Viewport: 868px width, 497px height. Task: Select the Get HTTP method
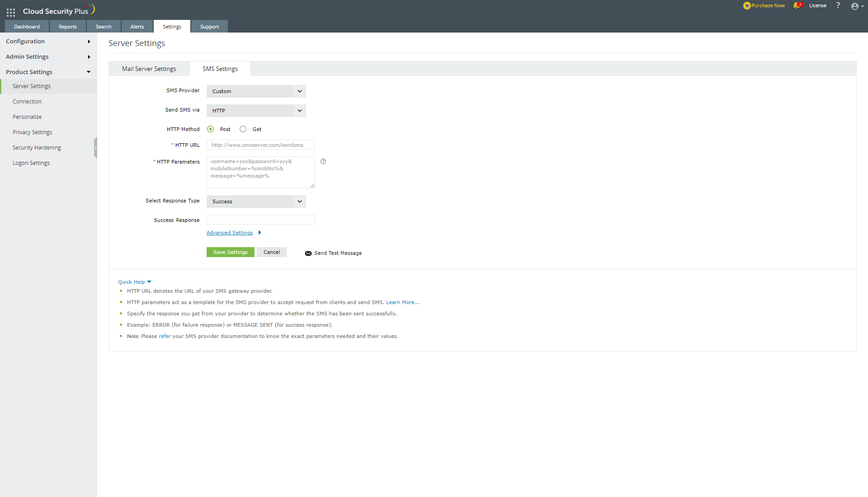pyautogui.click(x=243, y=129)
